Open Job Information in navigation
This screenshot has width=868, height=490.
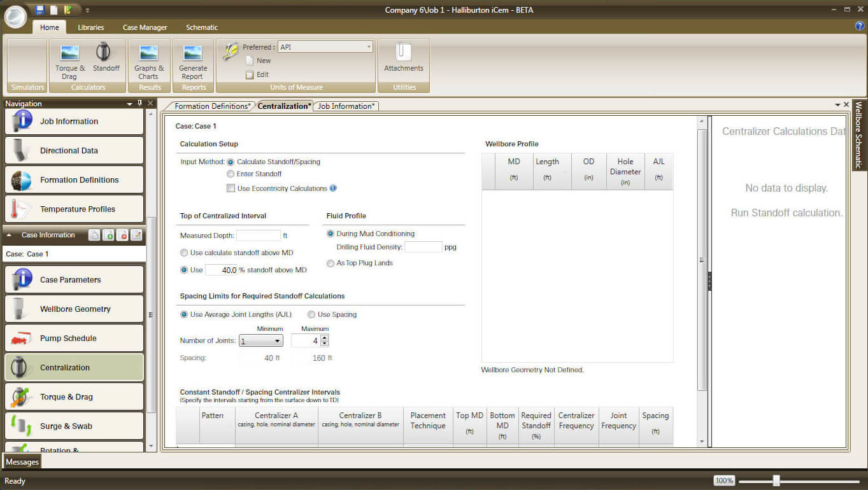tap(75, 121)
